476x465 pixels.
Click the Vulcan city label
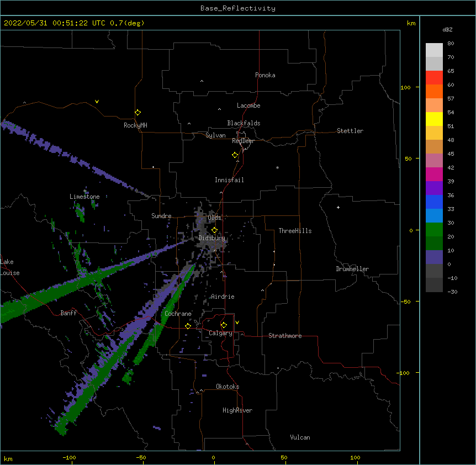tap(300, 437)
